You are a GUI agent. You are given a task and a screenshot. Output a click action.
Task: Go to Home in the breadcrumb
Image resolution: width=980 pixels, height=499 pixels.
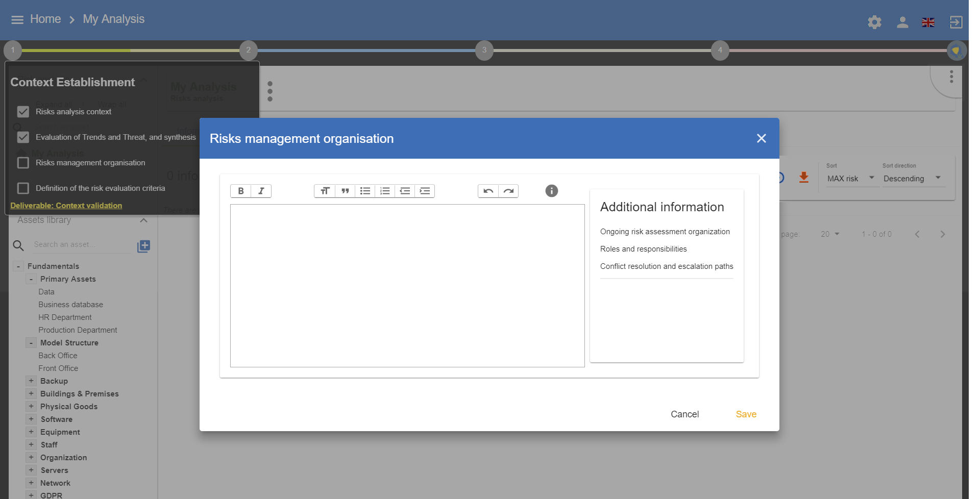45,19
